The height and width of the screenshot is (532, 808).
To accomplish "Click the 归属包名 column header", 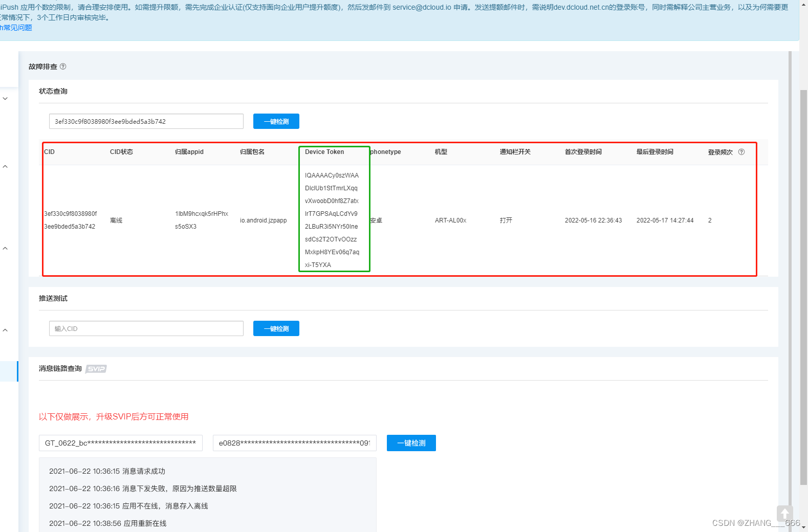I will pyautogui.click(x=252, y=152).
